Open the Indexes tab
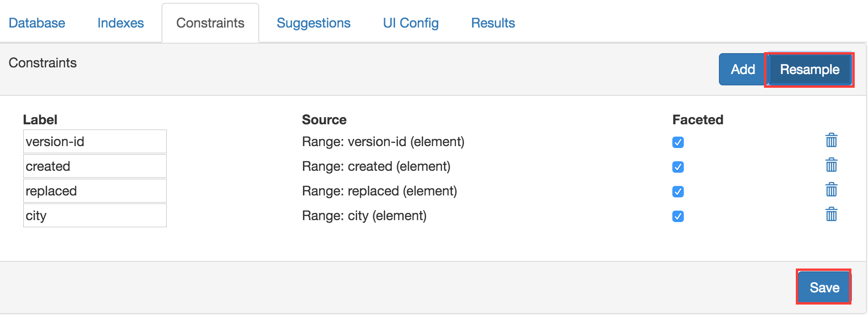868x315 pixels. tap(121, 23)
